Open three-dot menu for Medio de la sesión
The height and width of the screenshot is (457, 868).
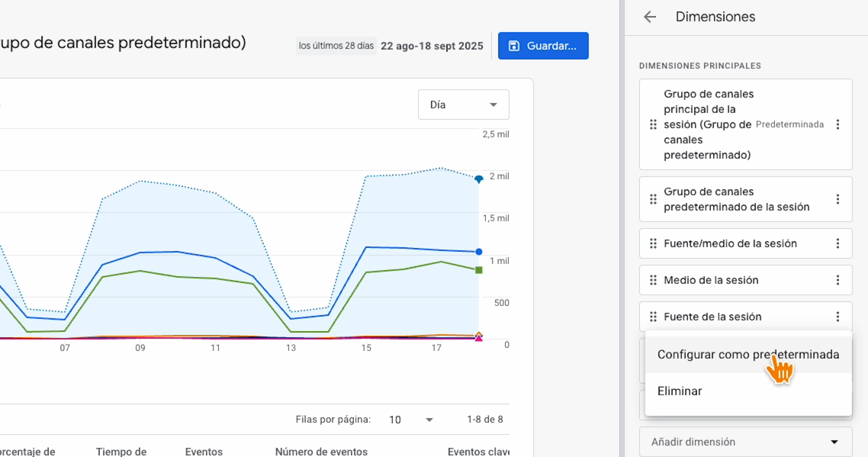coord(837,280)
